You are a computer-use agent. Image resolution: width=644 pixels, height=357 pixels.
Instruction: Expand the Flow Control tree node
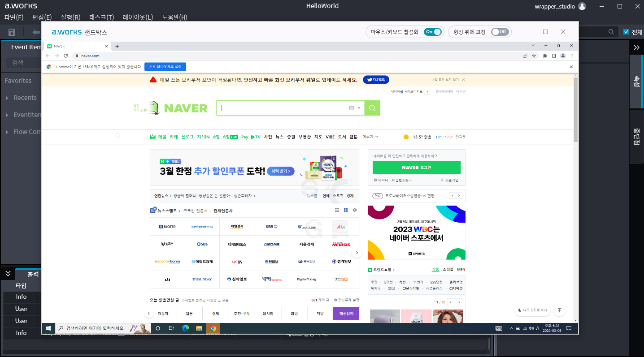coord(7,132)
